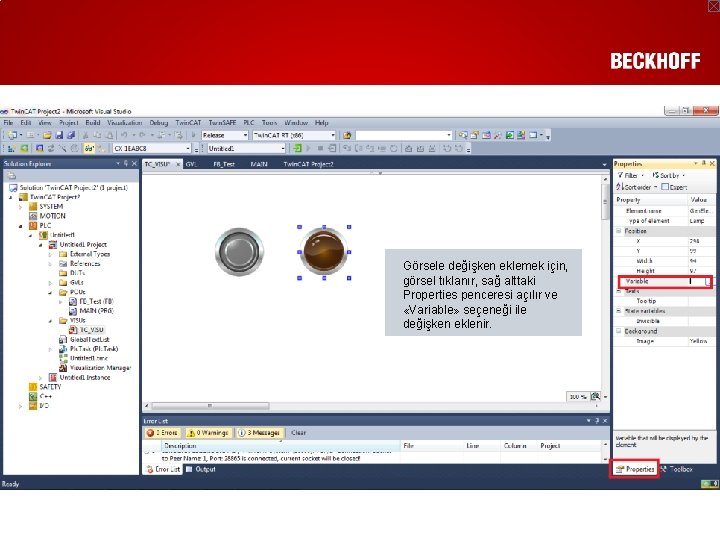Viewport: 720px width, 540px height.
Task: Pin the Solution Explorer panel
Action: point(126,163)
